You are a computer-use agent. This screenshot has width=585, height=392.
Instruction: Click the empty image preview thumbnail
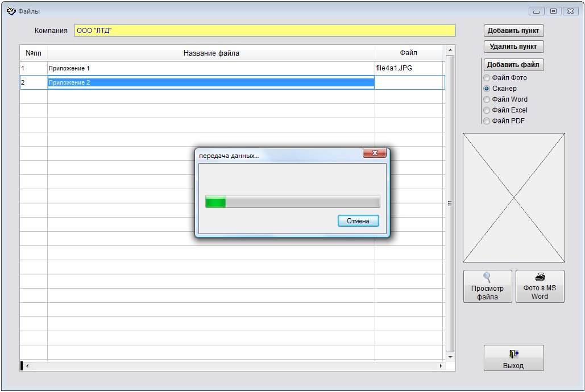(x=514, y=198)
